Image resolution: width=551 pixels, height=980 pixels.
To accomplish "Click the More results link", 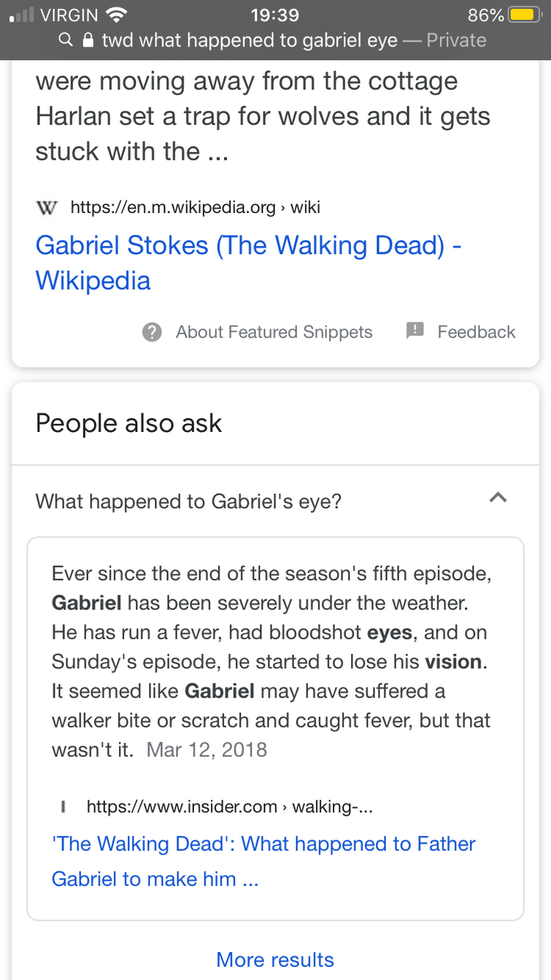I will coord(275,960).
